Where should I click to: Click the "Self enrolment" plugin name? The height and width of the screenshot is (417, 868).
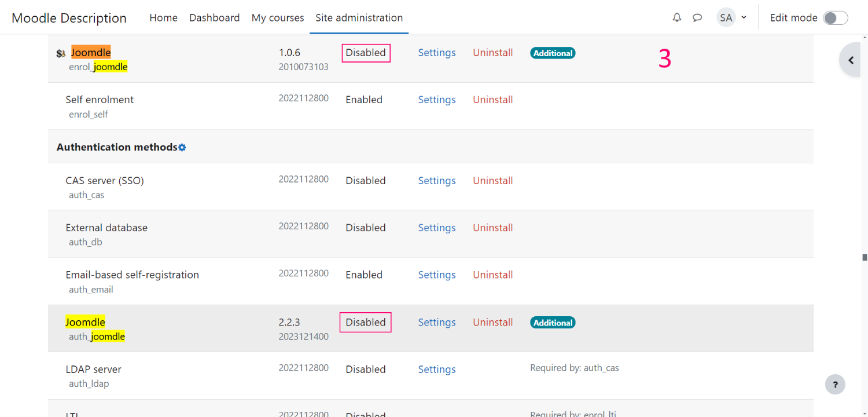pyautogui.click(x=100, y=100)
